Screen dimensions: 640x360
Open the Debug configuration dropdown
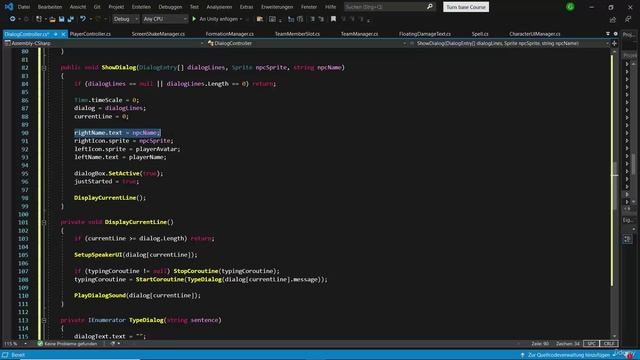125,19
